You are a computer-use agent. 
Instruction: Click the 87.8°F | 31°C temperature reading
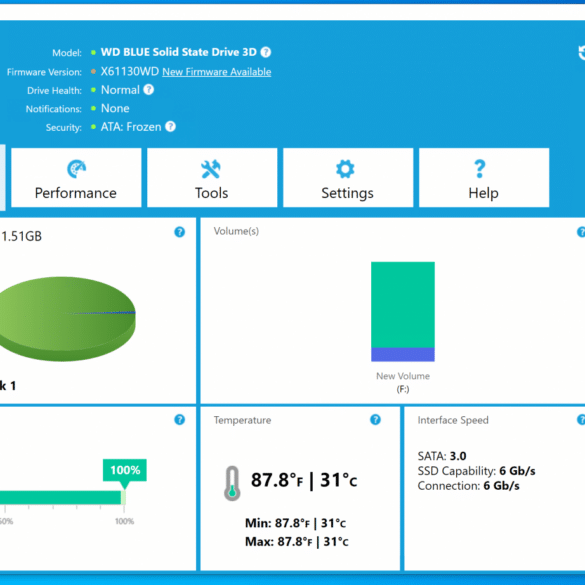[x=304, y=480]
